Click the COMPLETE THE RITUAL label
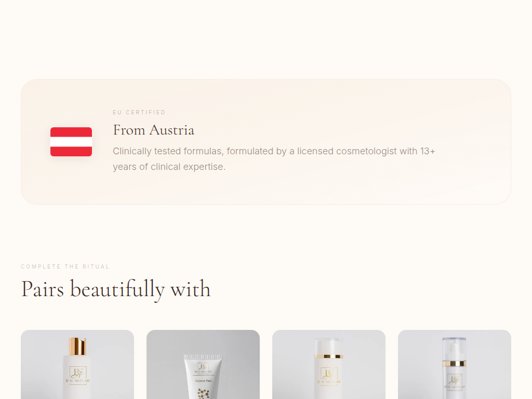 point(65,267)
